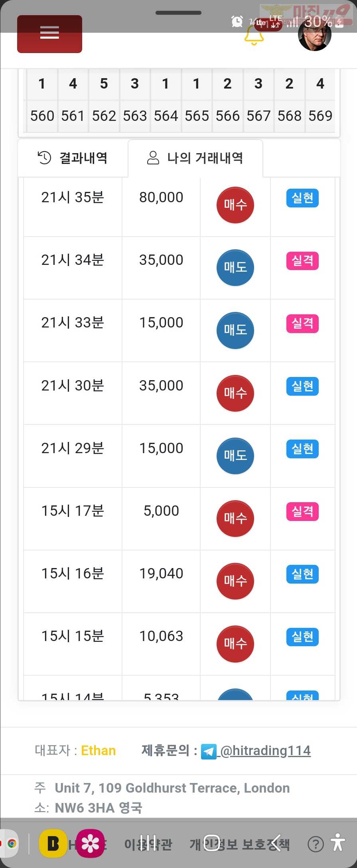Tap the 실격 badge for 15시 17분
Screen dimensions: 357x868
(x=302, y=511)
